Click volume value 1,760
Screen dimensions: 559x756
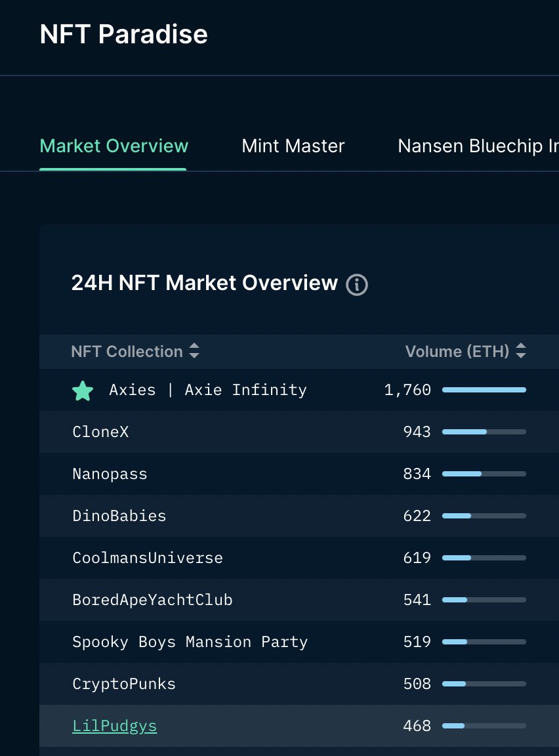(407, 390)
